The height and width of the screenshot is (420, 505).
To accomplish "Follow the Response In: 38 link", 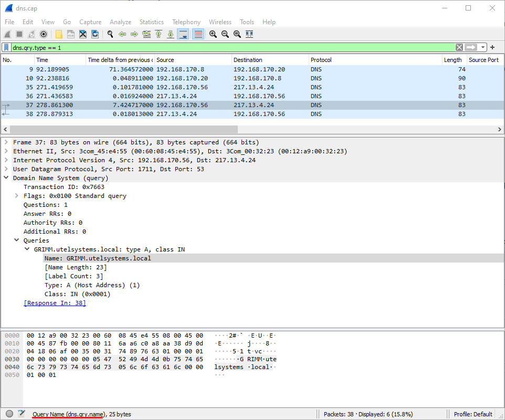I will click(55, 303).
